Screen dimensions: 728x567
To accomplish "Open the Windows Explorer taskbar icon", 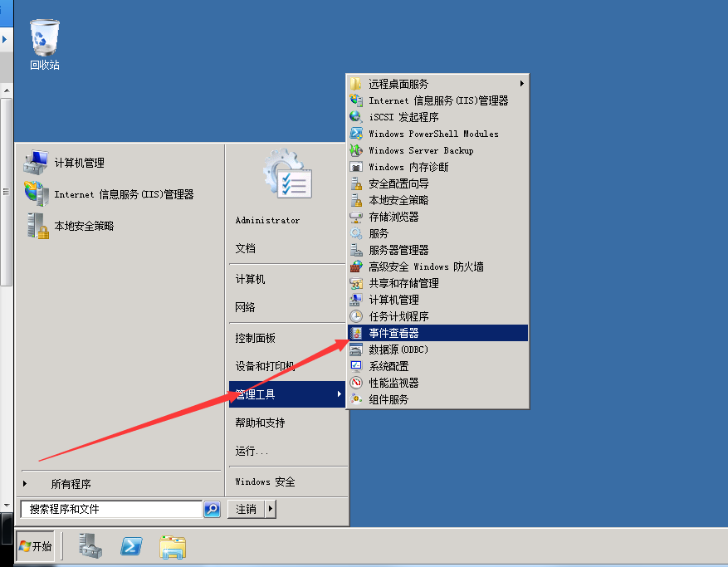I will click(x=173, y=546).
